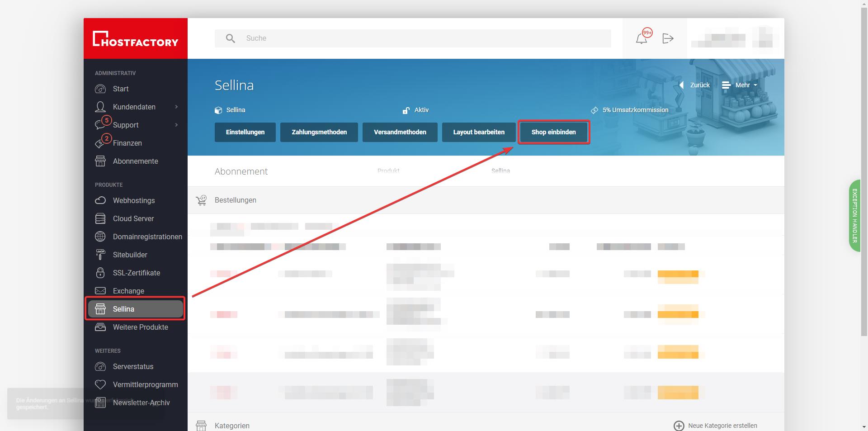
Task: Open the Mehr dropdown menu
Action: [x=739, y=85]
